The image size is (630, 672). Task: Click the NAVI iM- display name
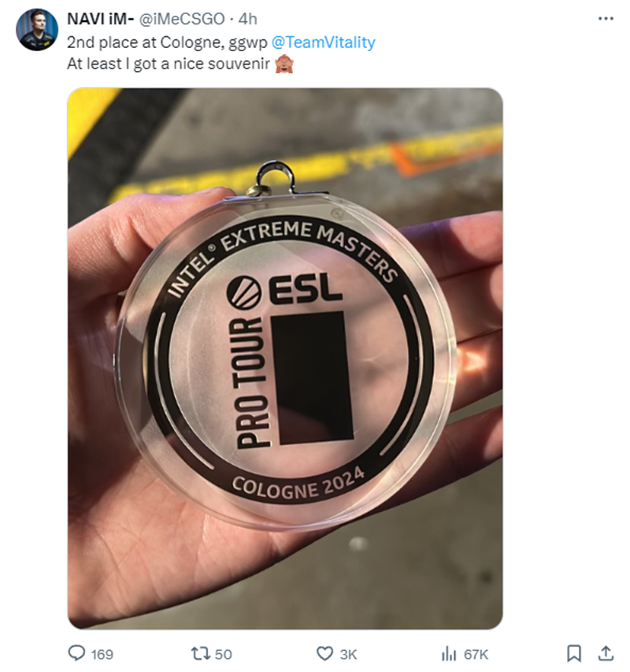click(x=101, y=19)
